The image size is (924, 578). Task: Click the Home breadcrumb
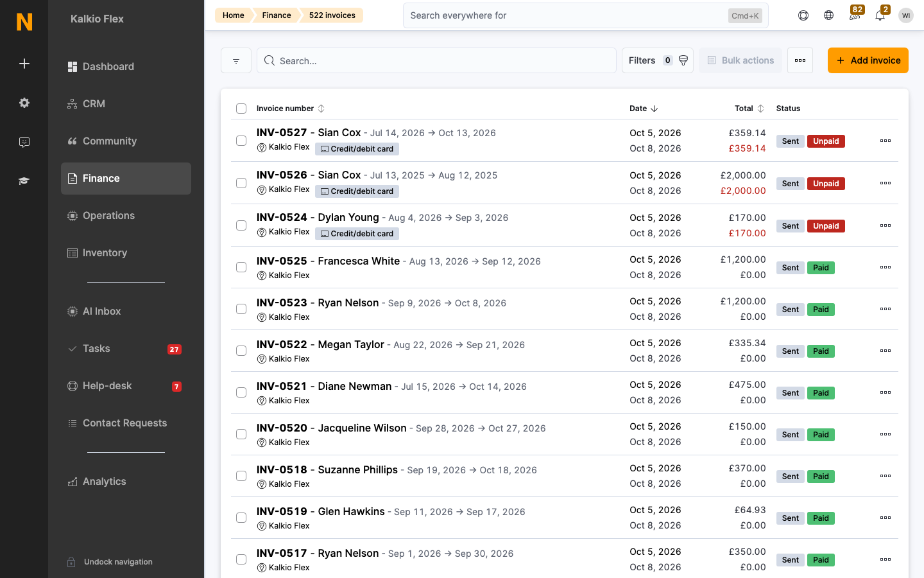[233, 15]
